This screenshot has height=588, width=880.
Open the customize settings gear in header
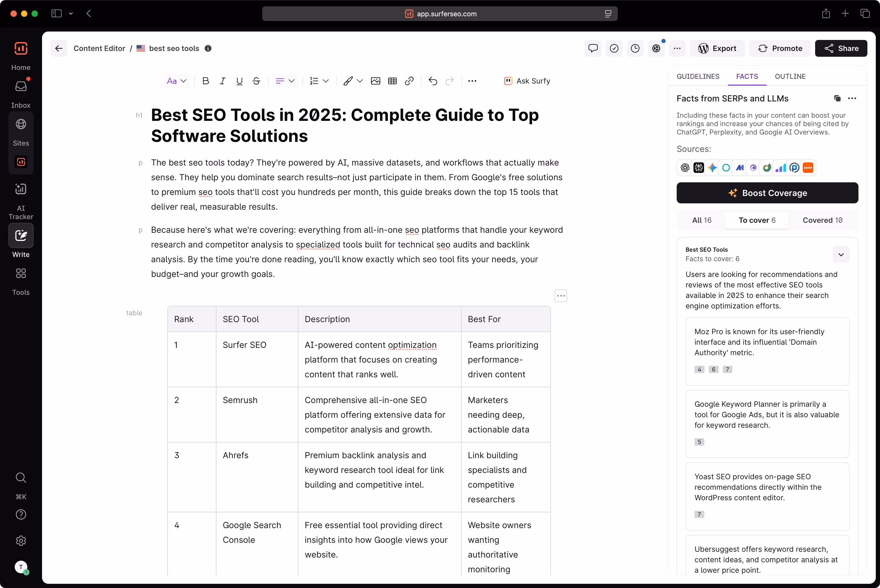[x=656, y=48]
